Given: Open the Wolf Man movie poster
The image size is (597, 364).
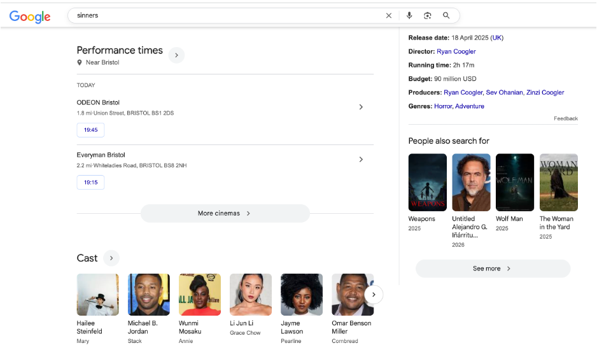Looking at the screenshot, I should click(x=515, y=183).
